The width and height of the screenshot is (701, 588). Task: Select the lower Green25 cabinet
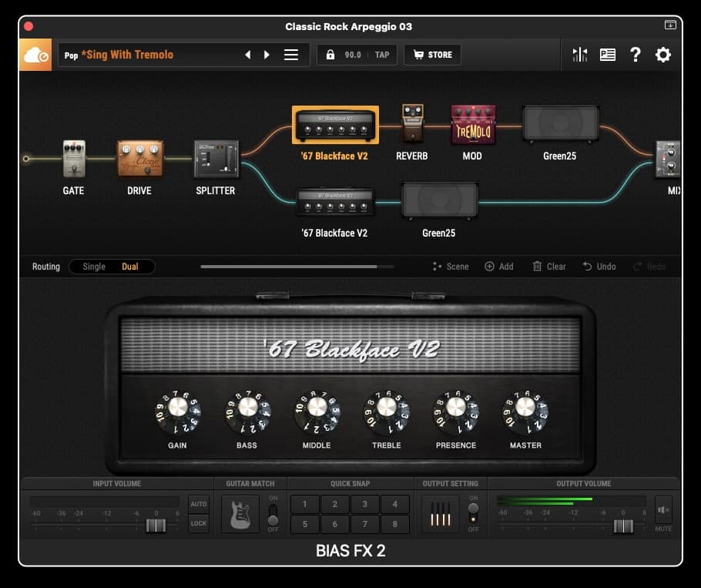pos(439,201)
